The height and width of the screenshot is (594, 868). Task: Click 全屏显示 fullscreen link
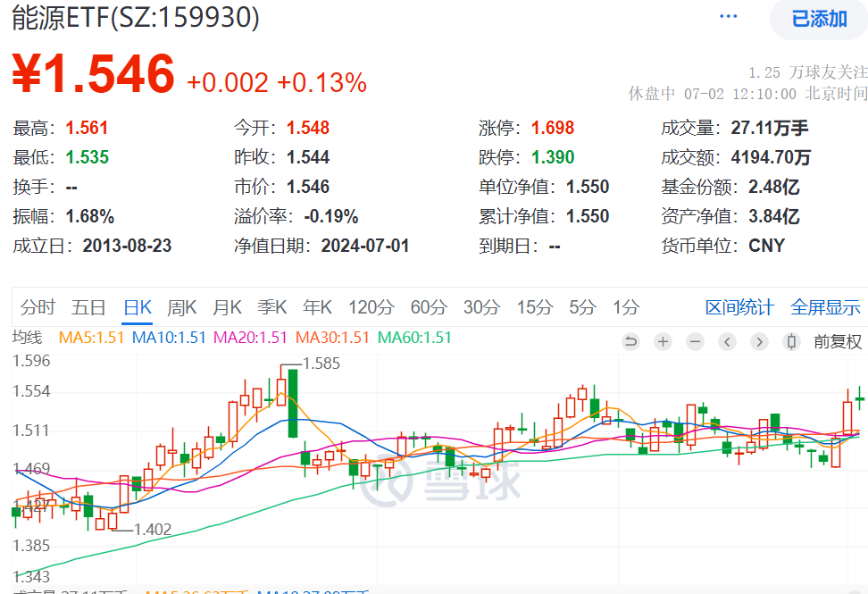825,306
